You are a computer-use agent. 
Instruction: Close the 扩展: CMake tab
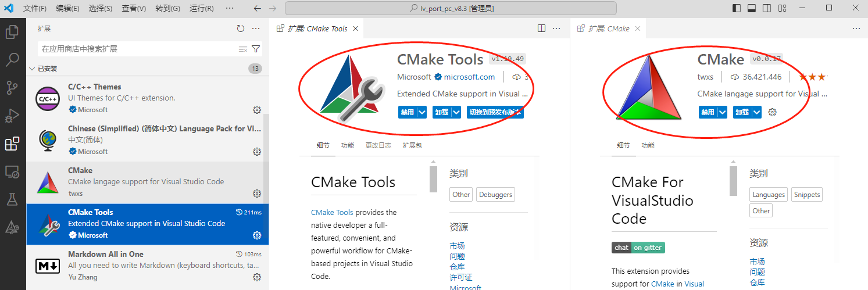click(637, 28)
